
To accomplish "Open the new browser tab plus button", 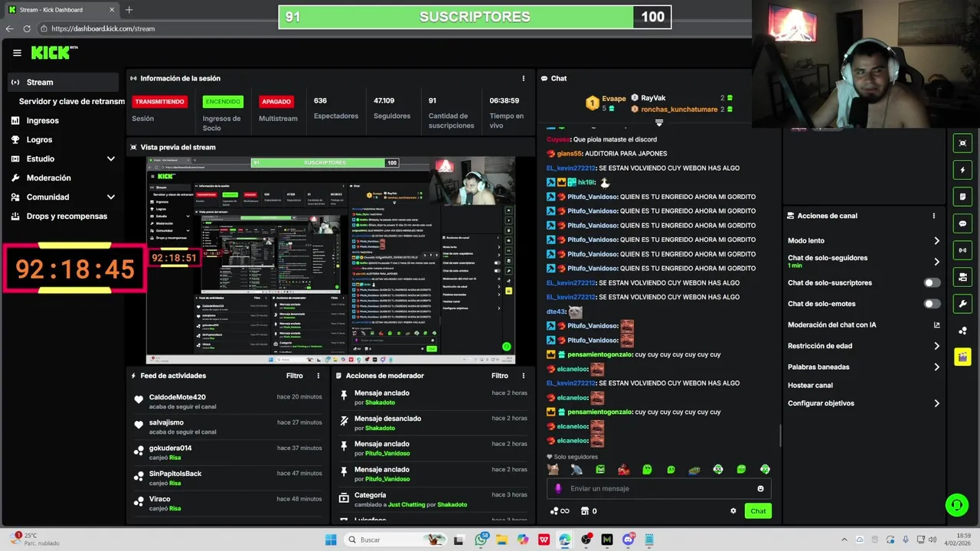I will click(x=129, y=10).
